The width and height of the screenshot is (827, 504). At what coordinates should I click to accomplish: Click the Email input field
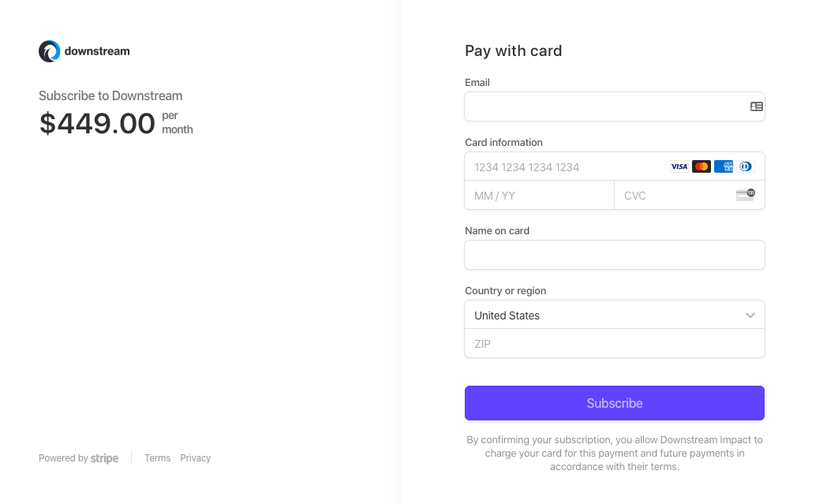[x=608, y=106]
